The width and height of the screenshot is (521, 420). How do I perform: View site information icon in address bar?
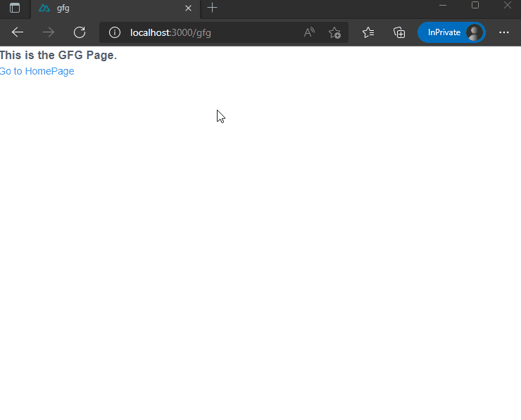pos(115,32)
